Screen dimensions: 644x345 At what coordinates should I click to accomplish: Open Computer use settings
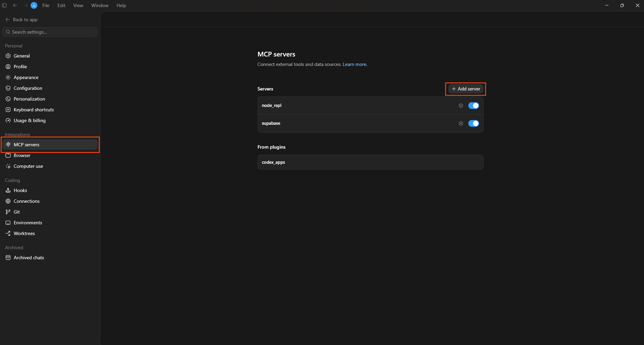(50, 166)
